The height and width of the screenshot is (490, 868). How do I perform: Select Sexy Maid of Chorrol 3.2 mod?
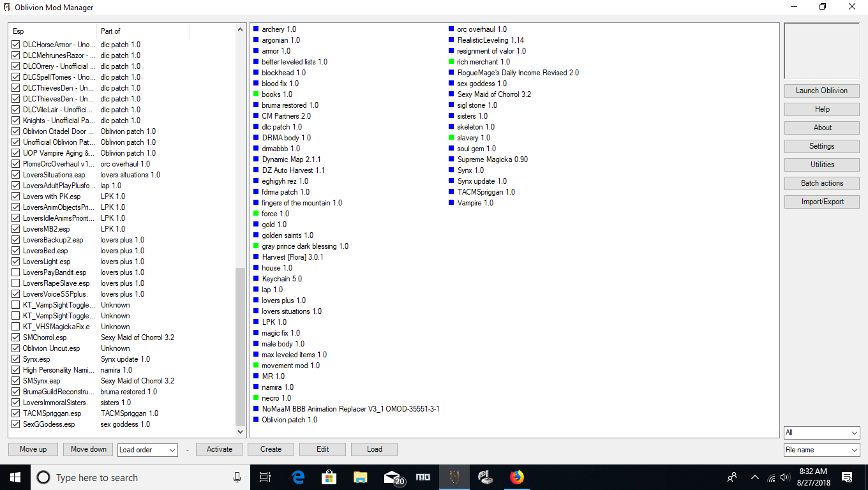494,94
